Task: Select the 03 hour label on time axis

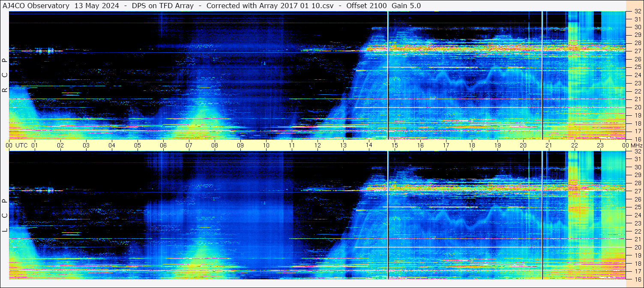Action: coord(86,145)
